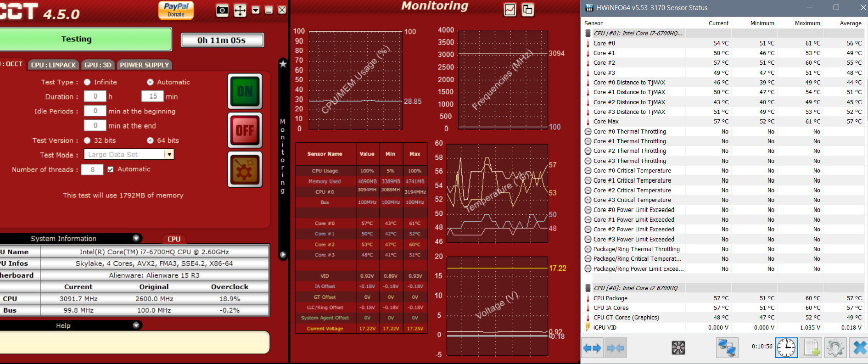Click HWiNFO expand columns arrows icon
The width and height of the screenshot is (868, 364).
592,348
